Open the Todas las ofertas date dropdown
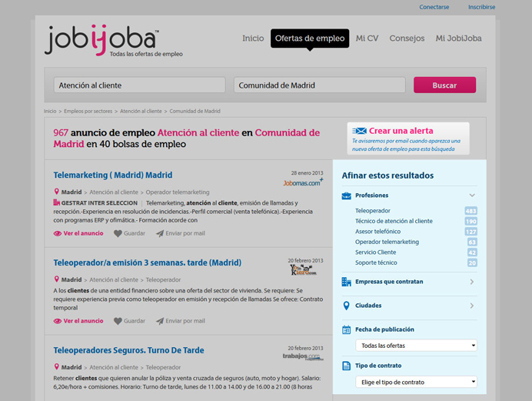 point(417,346)
